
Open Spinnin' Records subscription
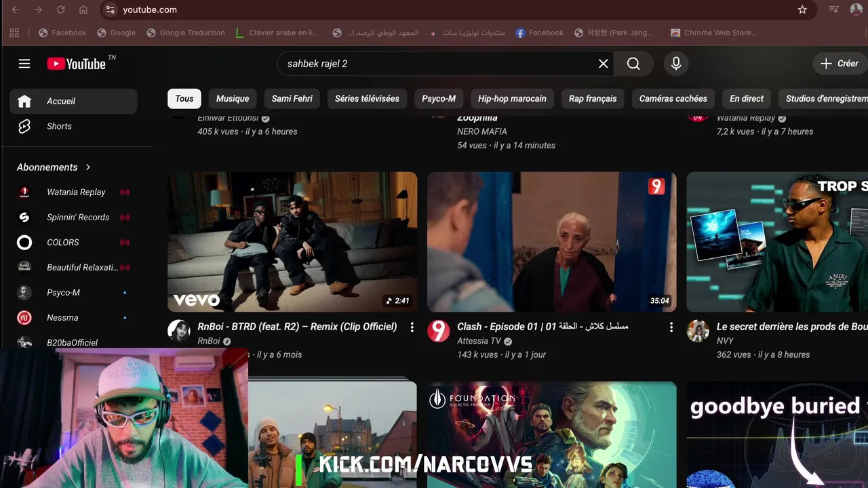[73, 217]
